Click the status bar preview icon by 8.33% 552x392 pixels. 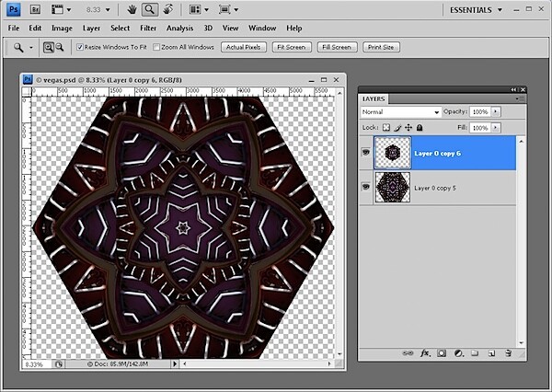click(59, 364)
